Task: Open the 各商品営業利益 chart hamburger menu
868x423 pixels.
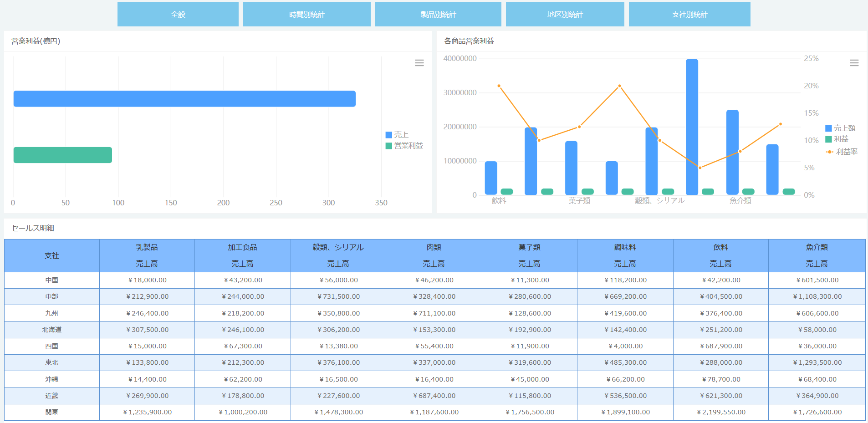Action: [854, 63]
